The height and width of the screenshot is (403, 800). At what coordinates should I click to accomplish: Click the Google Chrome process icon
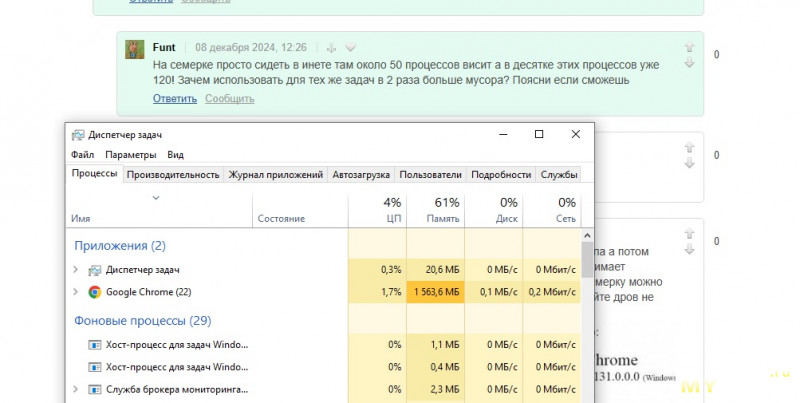pyautogui.click(x=94, y=292)
